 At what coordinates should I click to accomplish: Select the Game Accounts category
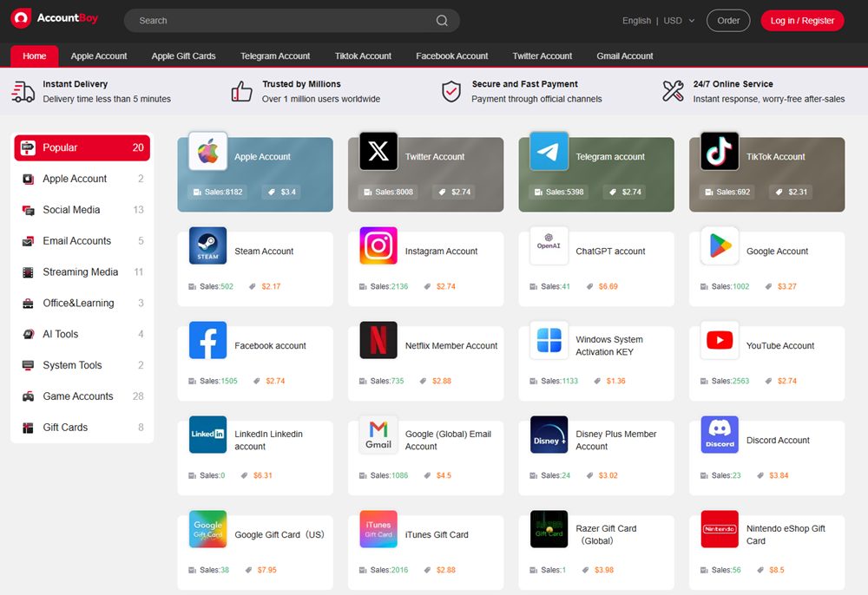tap(82, 396)
